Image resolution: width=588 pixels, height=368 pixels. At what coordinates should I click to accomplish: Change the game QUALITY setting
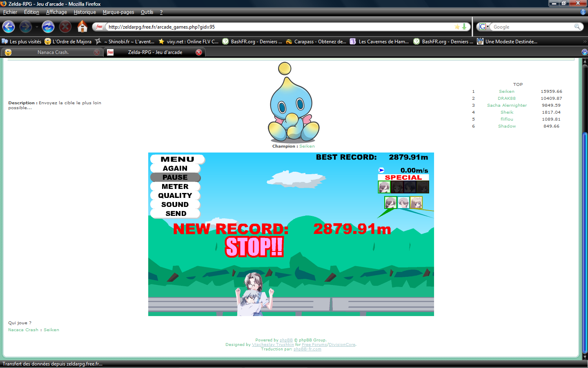[175, 195]
